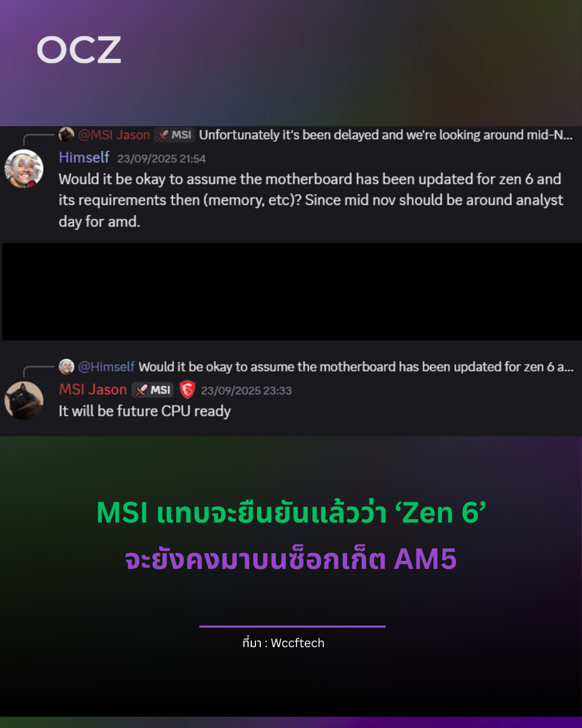Jump to replied message 'Unfortunately it's been delayed'
The height and width of the screenshot is (728, 582).
click(386, 135)
